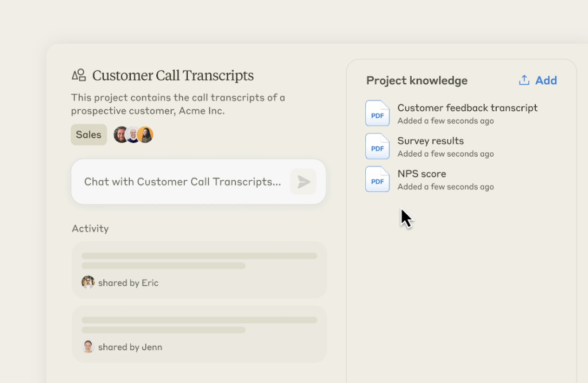Click PDF icon for Customer feedback transcript
588x383 pixels.
click(377, 113)
